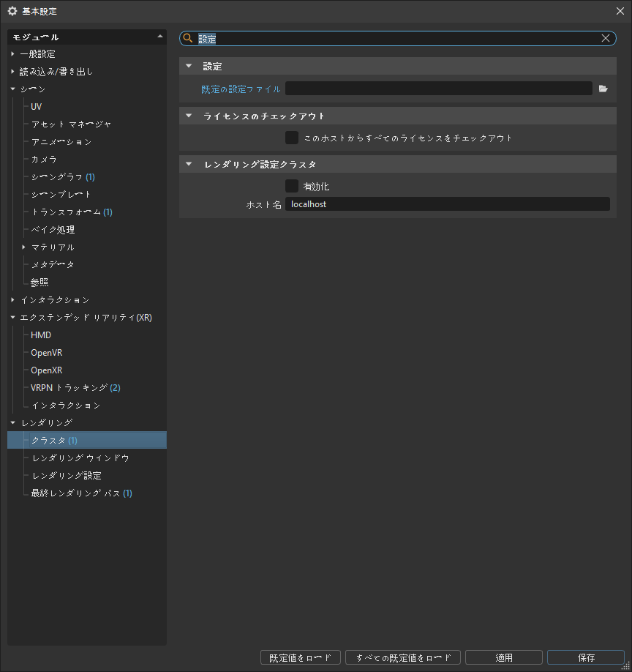The width and height of the screenshot is (632, 672).
Task: Select the カメラ module entry
Action: pyautogui.click(x=44, y=160)
